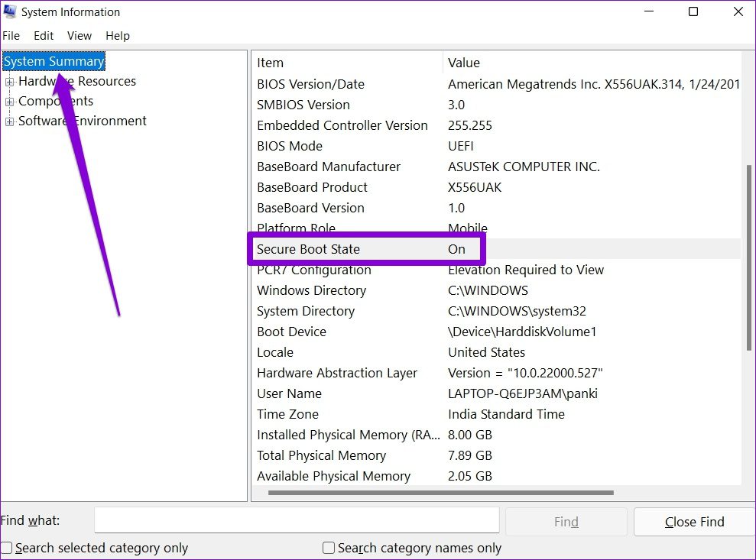The height and width of the screenshot is (560, 756).
Task: Select System Summary in the tree
Action: click(54, 62)
